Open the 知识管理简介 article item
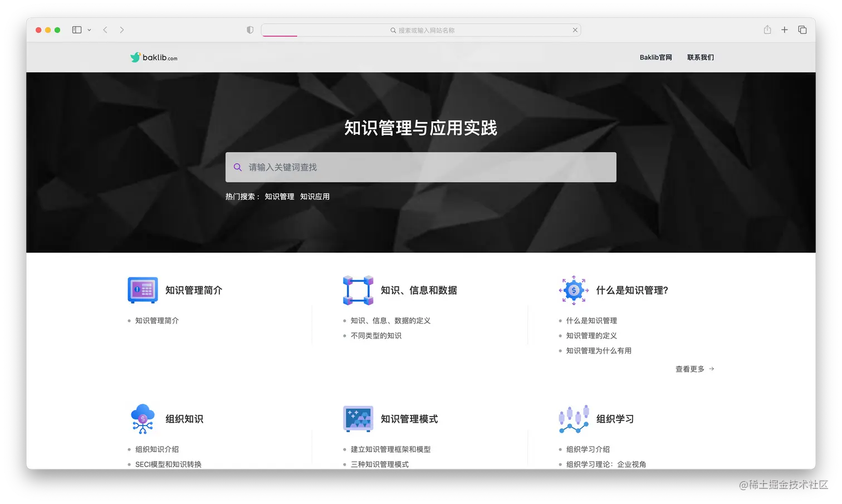Image resolution: width=842 pixels, height=504 pixels. click(x=157, y=321)
